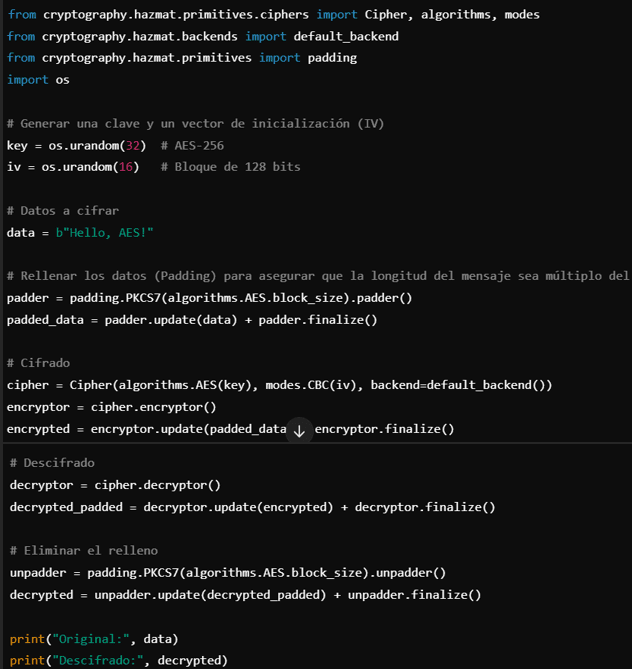Click the first import line with 'Cipher, algorithms, modes'
The height and width of the screenshot is (669, 632).
[274, 15]
